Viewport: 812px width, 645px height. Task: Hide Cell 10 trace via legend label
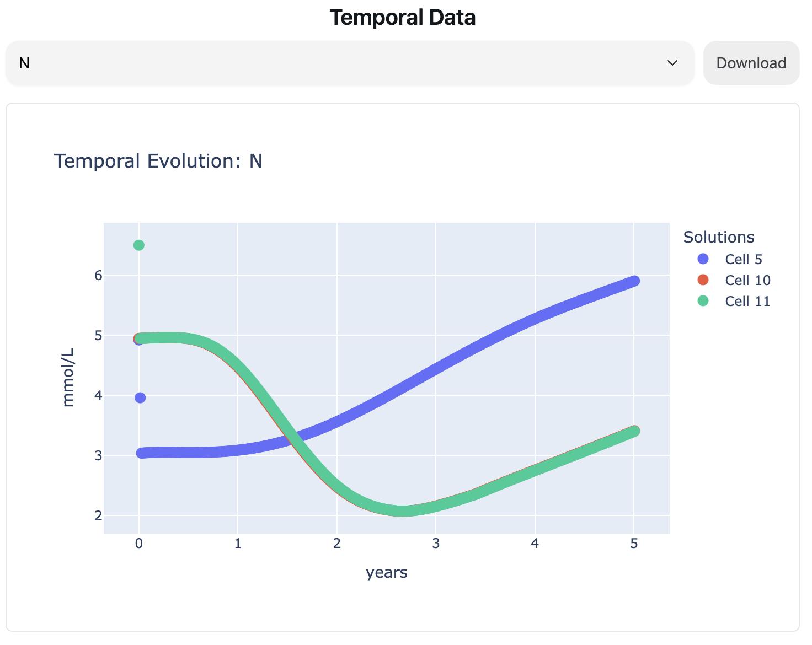coord(747,280)
